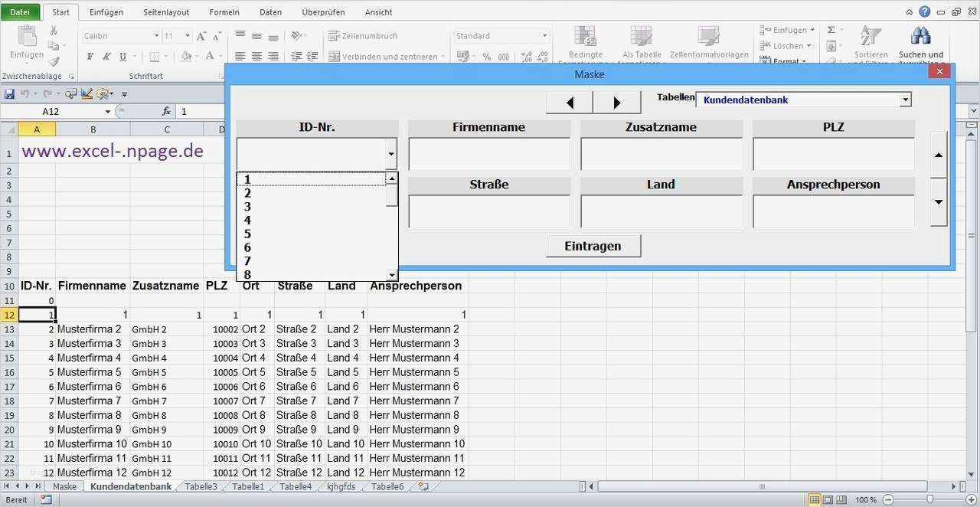Viewport: 980px width, 507px height.
Task: Click the cell borders icon
Action: [x=155, y=57]
